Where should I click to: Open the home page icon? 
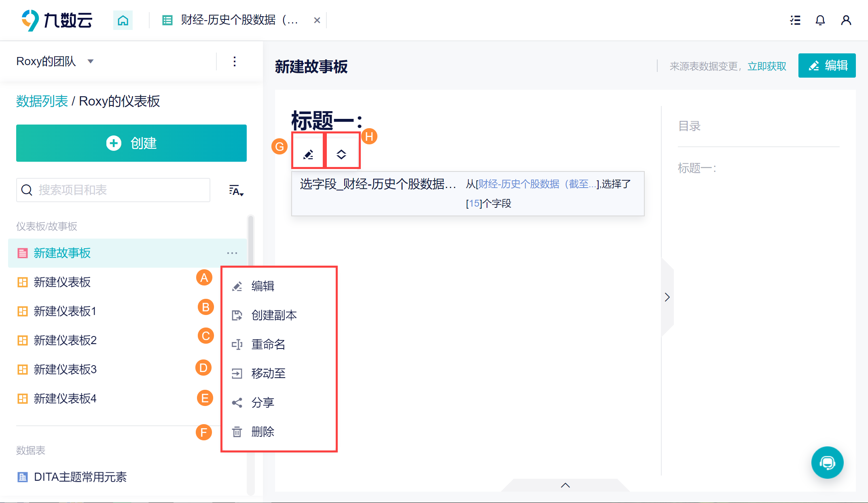[x=123, y=20]
